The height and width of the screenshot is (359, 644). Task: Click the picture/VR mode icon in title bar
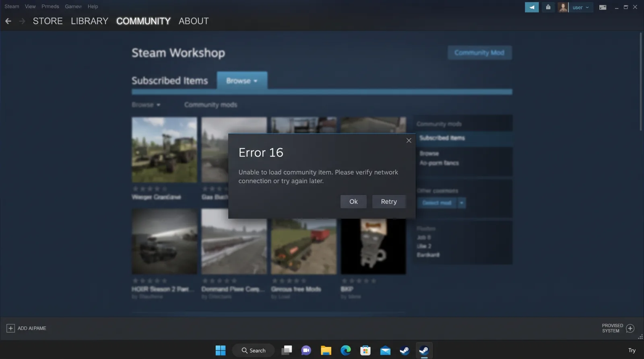(603, 7)
